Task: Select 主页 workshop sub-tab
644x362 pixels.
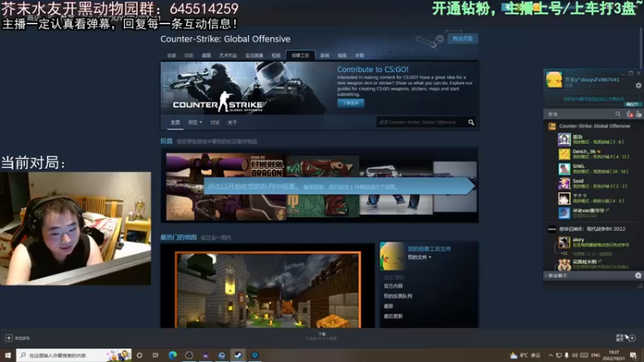Action: click(x=175, y=122)
